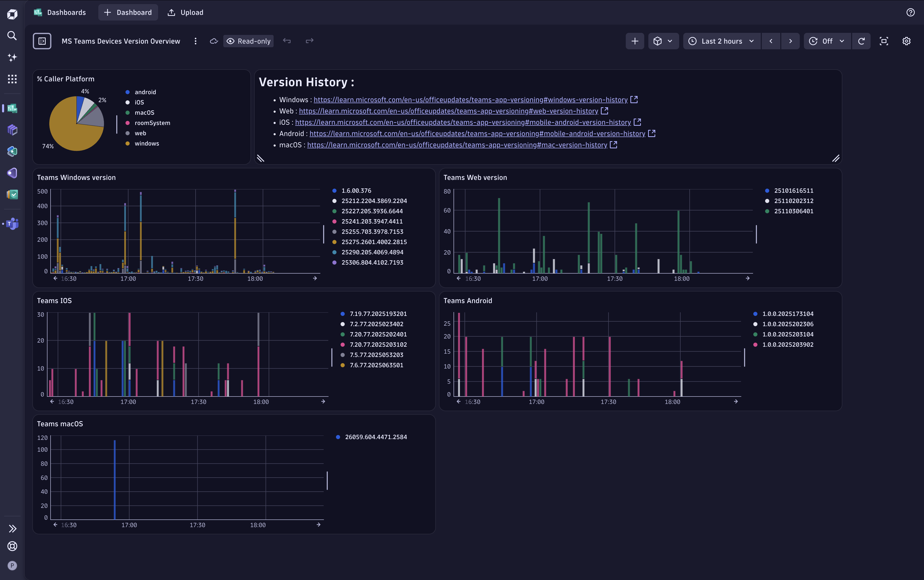
Task: Click the Upload button
Action: [185, 12]
